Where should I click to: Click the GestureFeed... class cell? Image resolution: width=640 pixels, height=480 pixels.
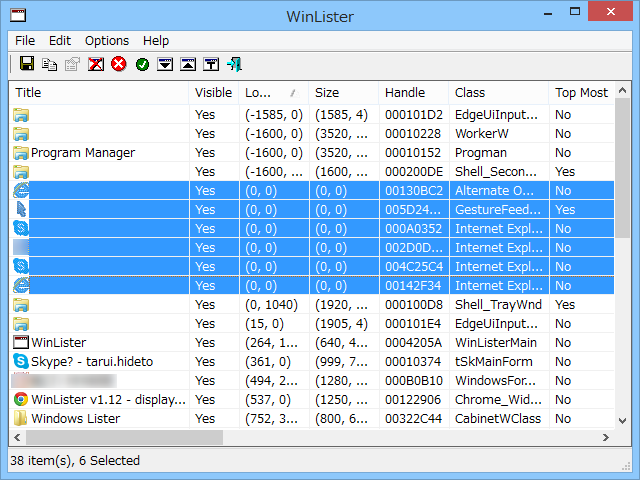coord(498,210)
